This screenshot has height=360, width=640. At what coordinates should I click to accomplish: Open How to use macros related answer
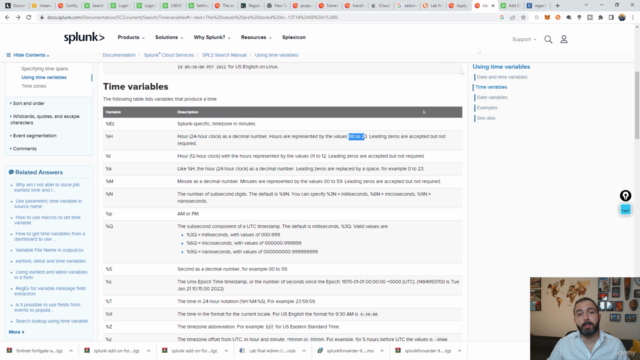point(48,220)
